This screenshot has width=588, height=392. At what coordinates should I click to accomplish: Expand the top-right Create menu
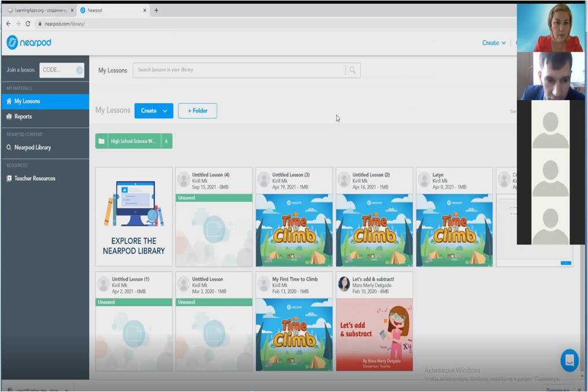494,43
